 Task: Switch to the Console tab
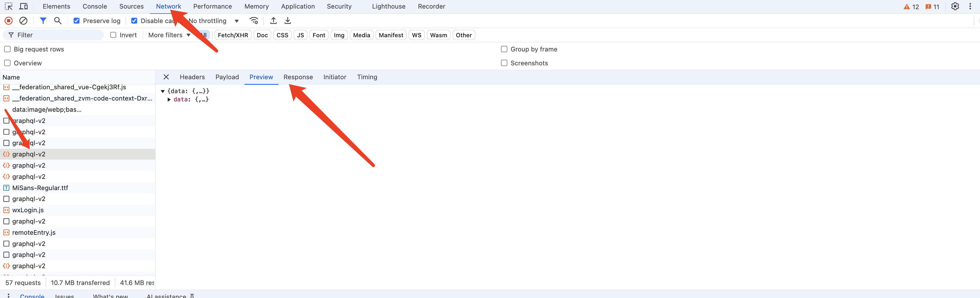point(95,7)
